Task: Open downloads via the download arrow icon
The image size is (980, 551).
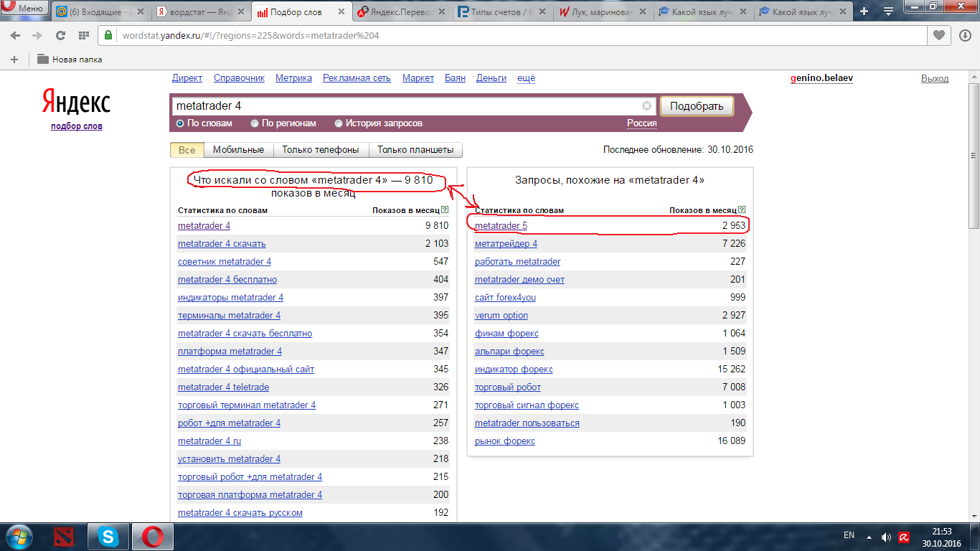Action: (965, 35)
